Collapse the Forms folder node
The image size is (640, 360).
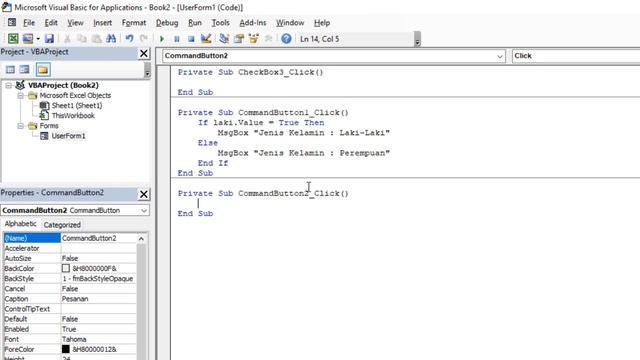(x=20, y=126)
